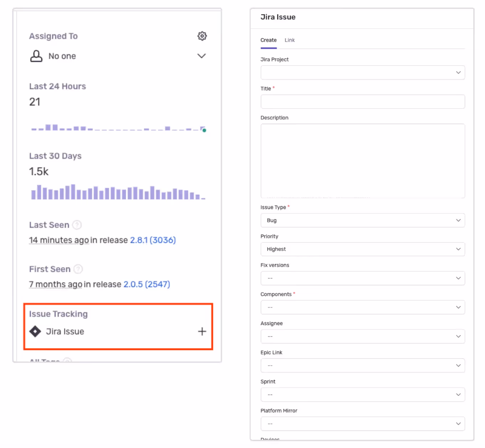Open the Platform Mirror dropdown

363,424
